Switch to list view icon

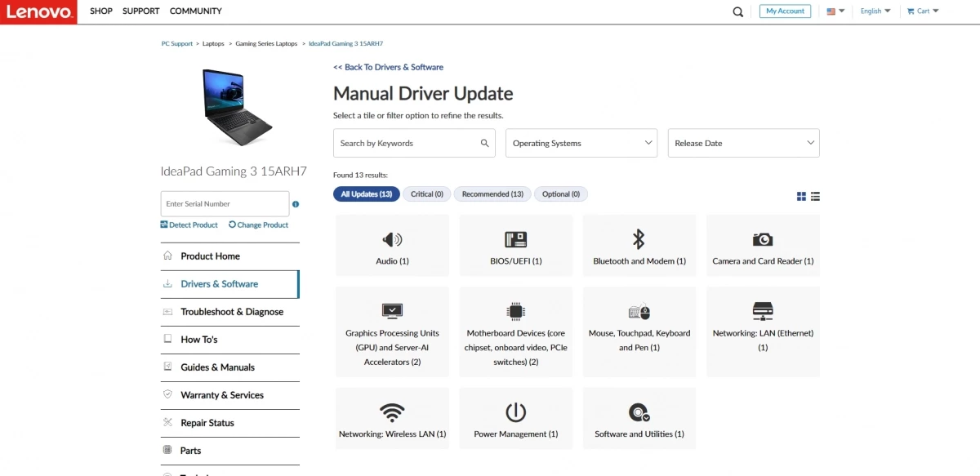[x=815, y=196]
